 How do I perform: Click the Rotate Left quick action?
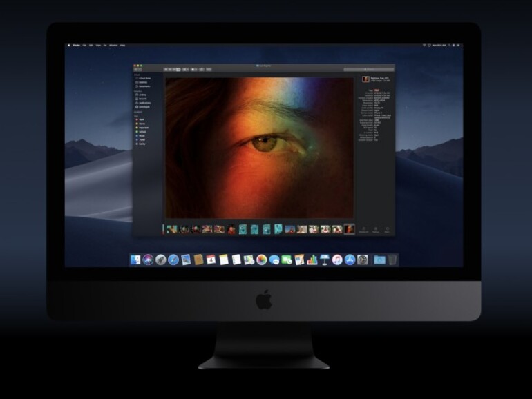(363, 230)
